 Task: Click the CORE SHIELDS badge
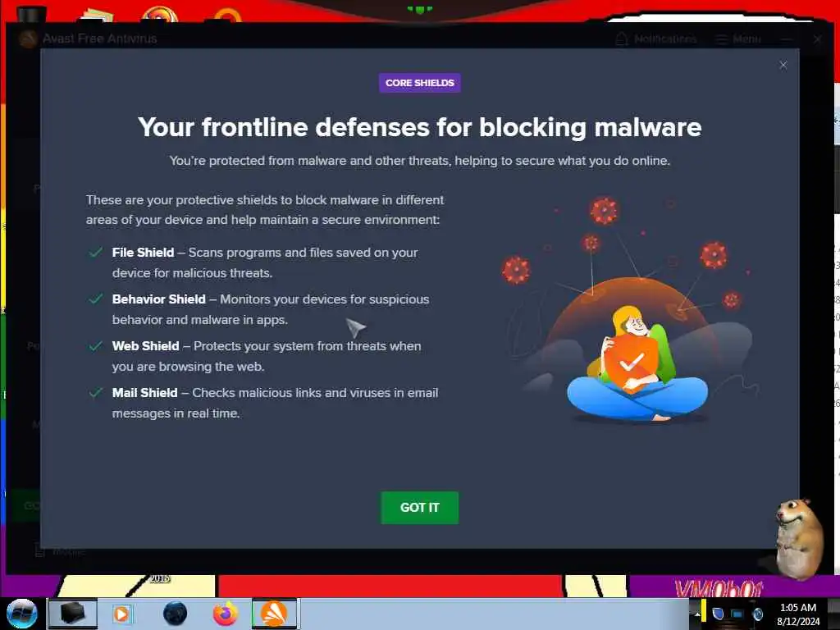[x=419, y=83]
